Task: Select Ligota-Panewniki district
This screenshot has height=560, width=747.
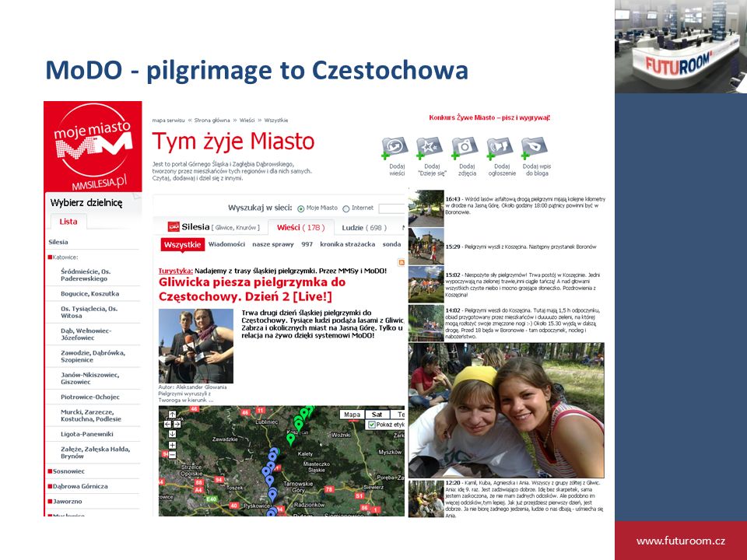Action: click(x=87, y=434)
